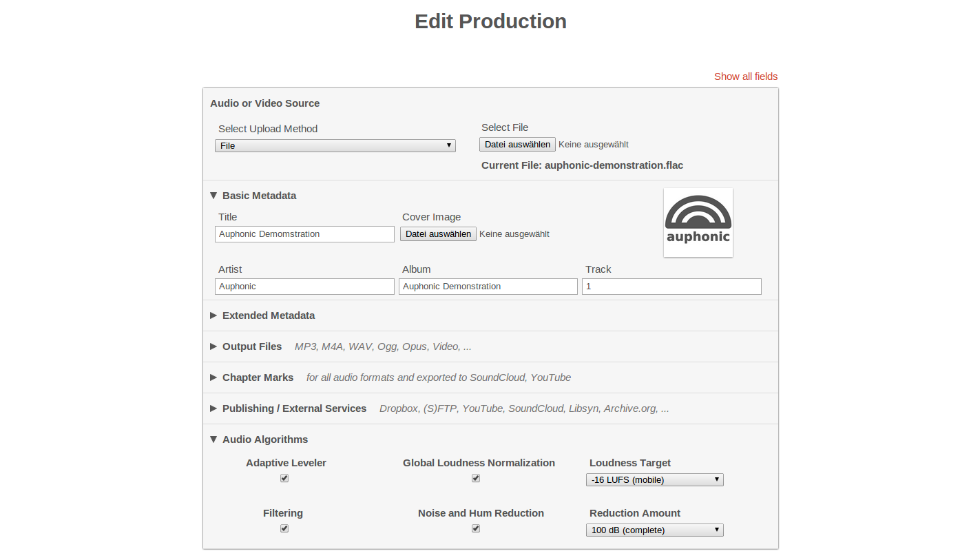The height and width of the screenshot is (560, 980).
Task: Click the 'MP3, M4A, WAV, Ogg, Opus' description text
Action: pyautogui.click(x=383, y=346)
